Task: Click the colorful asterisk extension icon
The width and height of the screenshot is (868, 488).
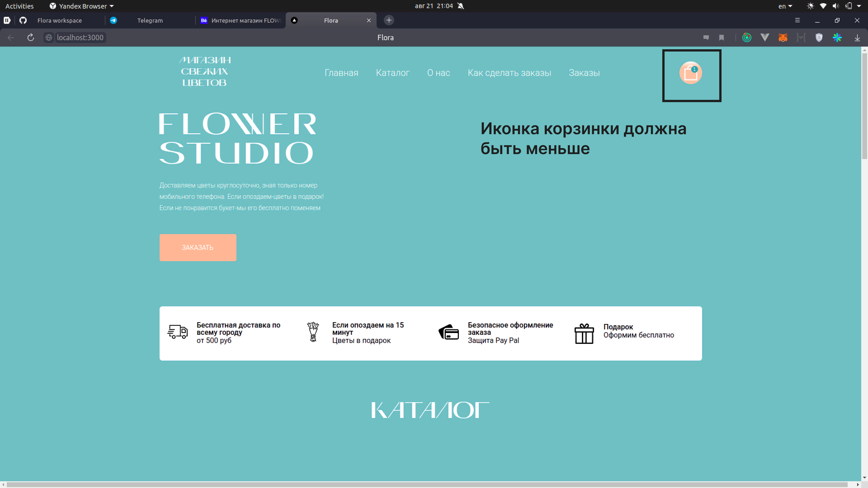Action: coord(837,37)
